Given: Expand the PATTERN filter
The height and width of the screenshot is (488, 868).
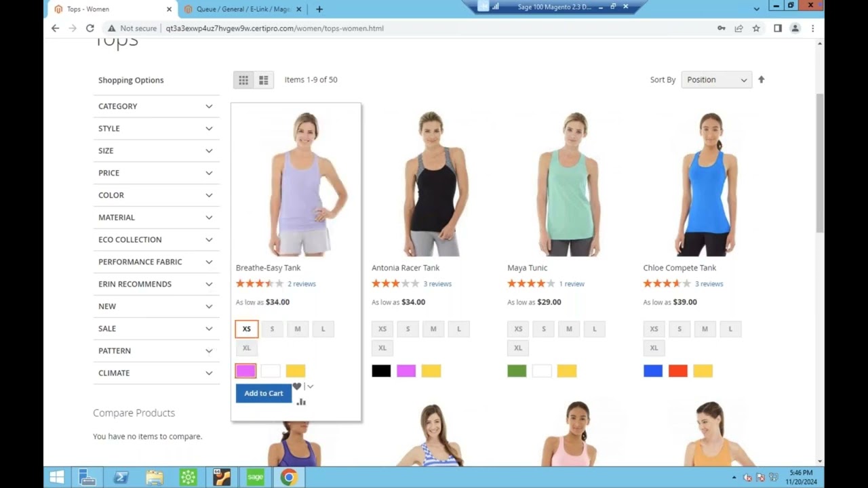Looking at the screenshot, I should click(156, 351).
